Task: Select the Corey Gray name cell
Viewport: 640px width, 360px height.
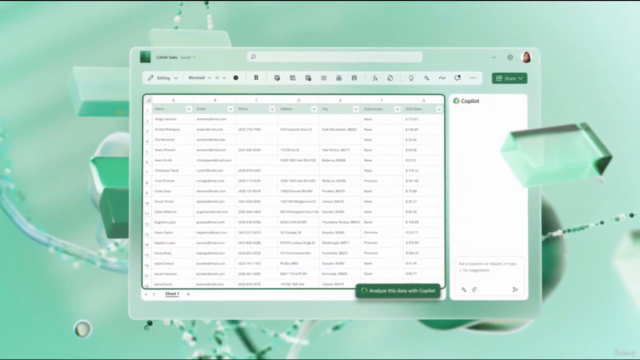Action: 173,191
